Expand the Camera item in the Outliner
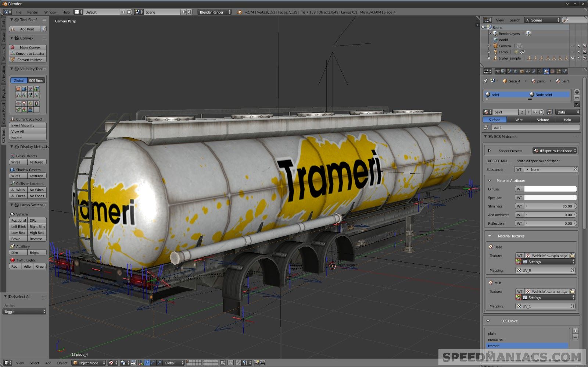 click(489, 46)
